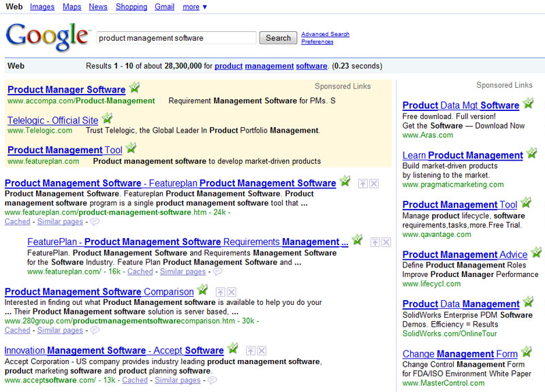
Task: Open the Advanced Search link
Action: point(325,34)
